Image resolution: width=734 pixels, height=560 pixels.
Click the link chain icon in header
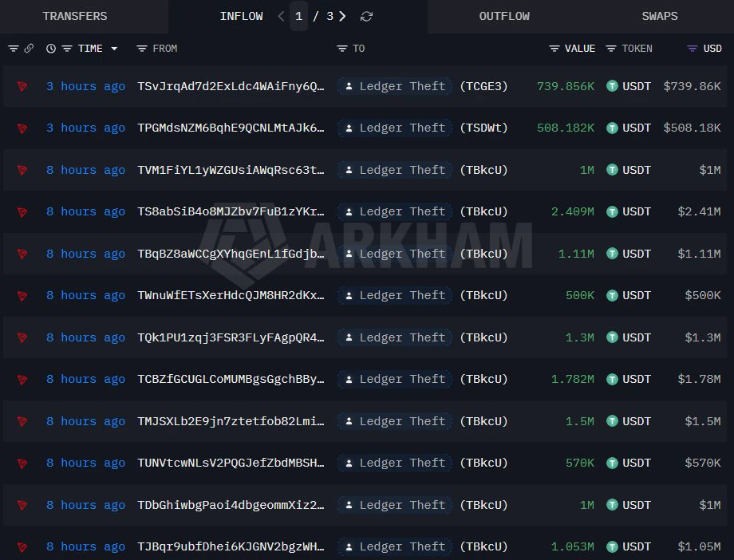coord(29,48)
